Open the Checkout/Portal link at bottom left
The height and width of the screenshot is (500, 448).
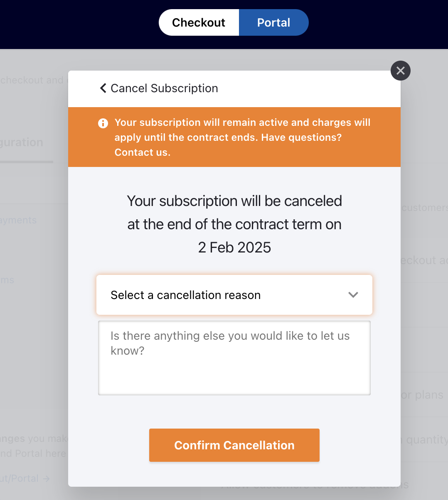(19, 478)
